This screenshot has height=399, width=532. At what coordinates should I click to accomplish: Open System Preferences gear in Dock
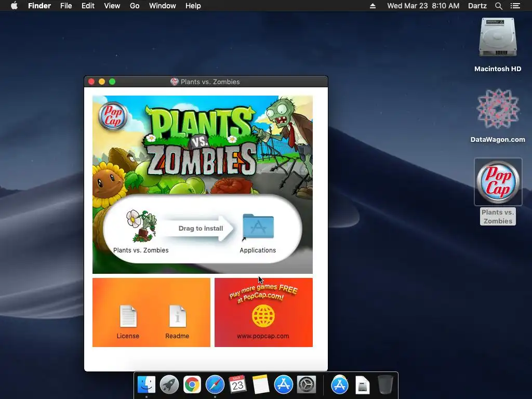click(x=307, y=385)
